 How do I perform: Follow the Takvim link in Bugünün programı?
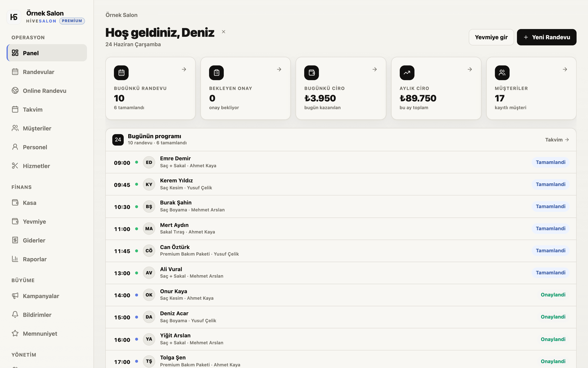pyautogui.click(x=557, y=140)
